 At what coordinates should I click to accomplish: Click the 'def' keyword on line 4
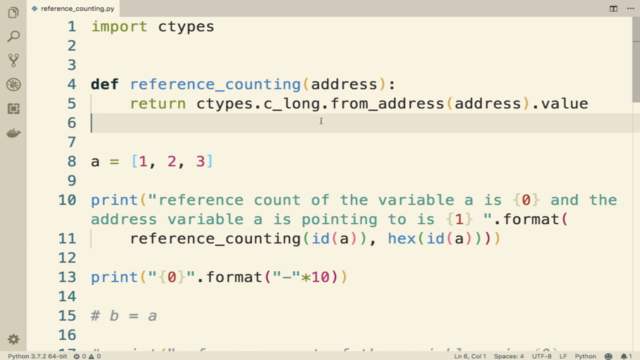(105, 84)
